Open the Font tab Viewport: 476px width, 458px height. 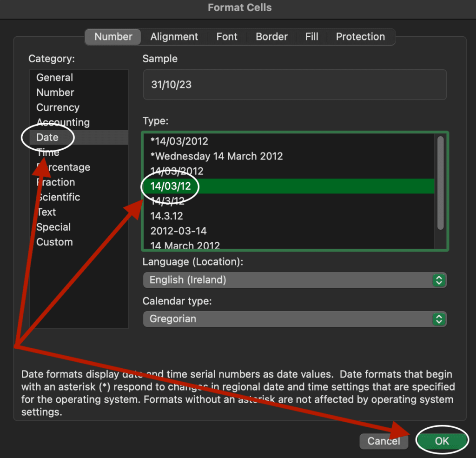(x=227, y=37)
